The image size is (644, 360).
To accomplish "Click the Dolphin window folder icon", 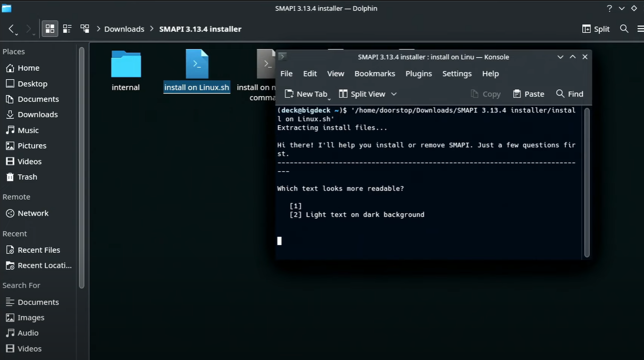I will 6,8.
